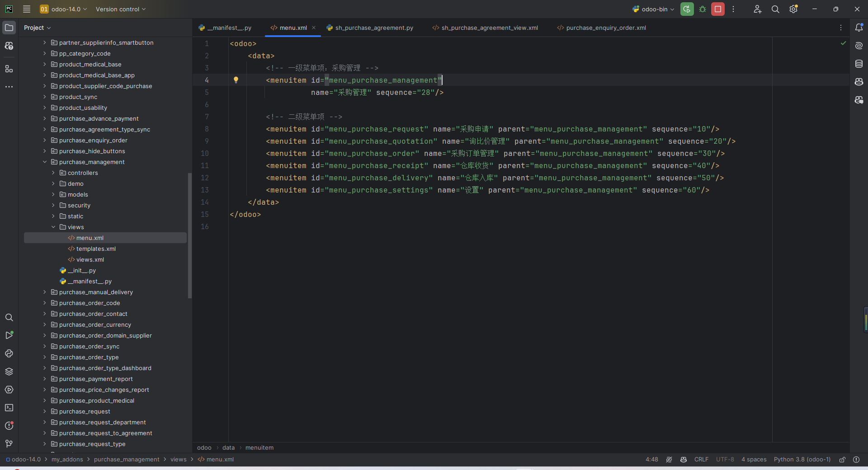Open Code With Me user icon
This screenshot has height=470, width=868.
coord(758,9)
